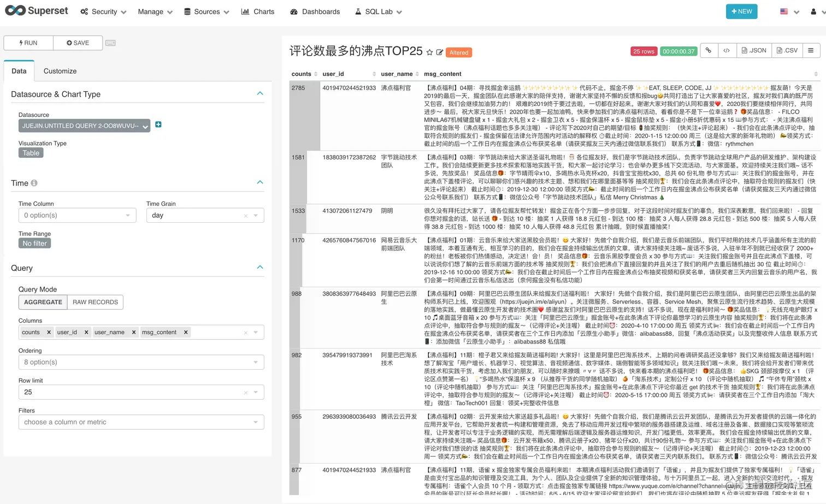Open the Columns dropdown arrow
Image resolution: width=826 pixels, height=504 pixels.
click(256, 333)
